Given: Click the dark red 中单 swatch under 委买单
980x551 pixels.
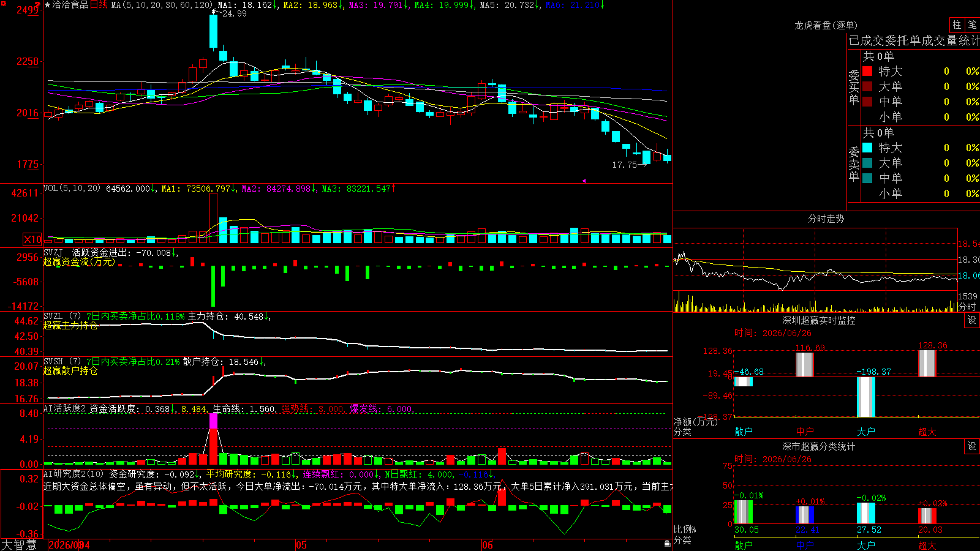Looking at the screenshot, I should [867, 102].
